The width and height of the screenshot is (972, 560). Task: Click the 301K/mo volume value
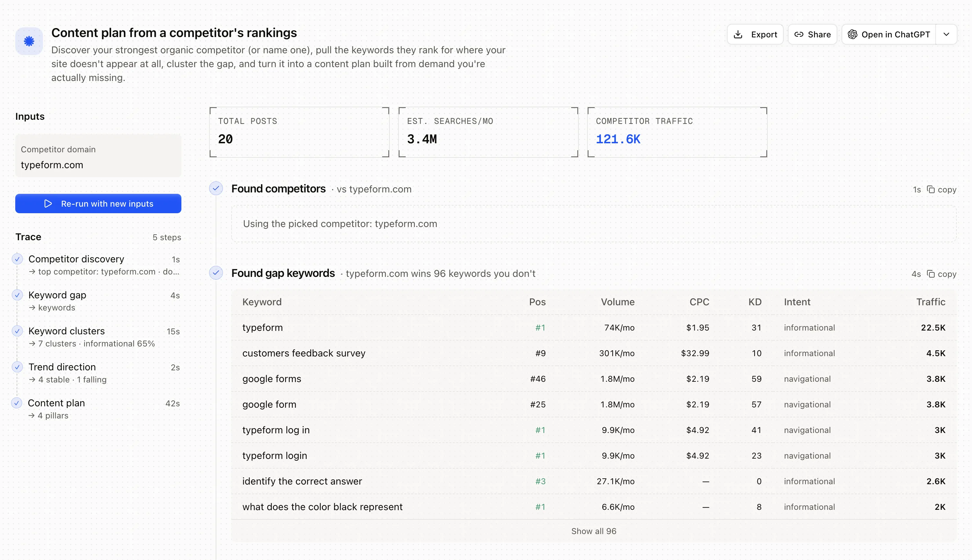616,353
